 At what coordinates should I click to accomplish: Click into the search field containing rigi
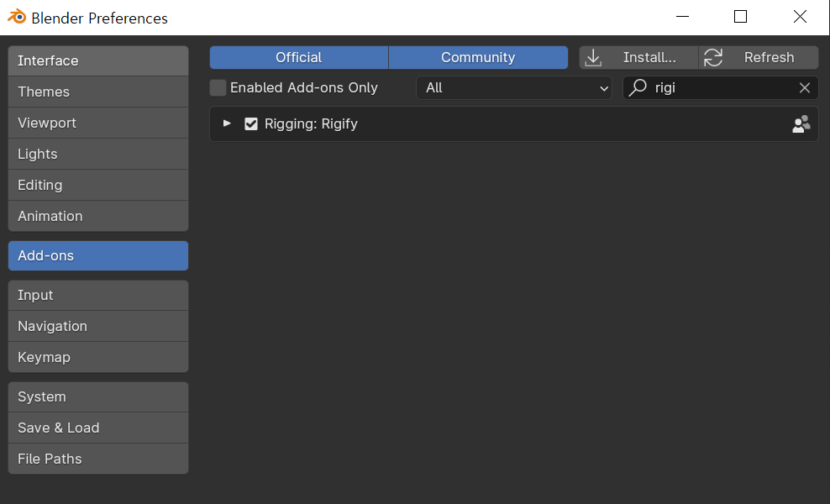point(721,88)
